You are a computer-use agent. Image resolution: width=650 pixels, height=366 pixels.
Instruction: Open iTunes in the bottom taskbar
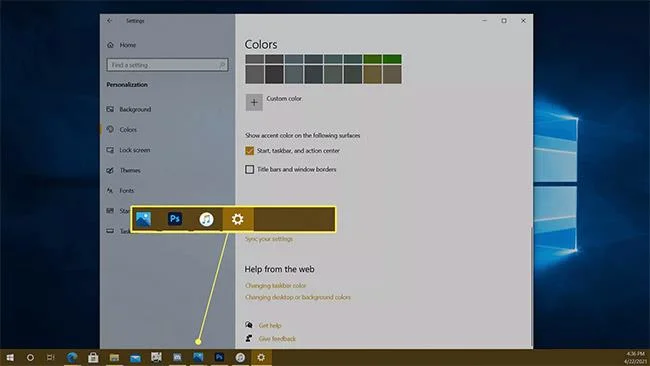[240, 357]
